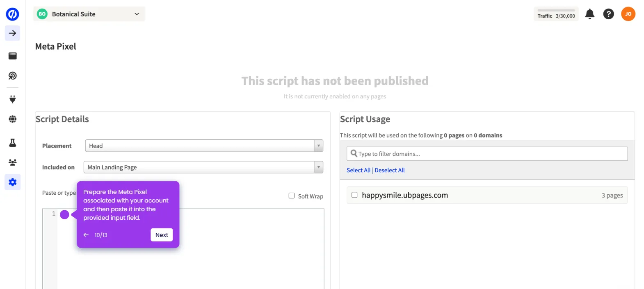Viewport: 644px width, 289px height.
Task: Open the Pages sidebar icon
Action: (x=12, y=56)
